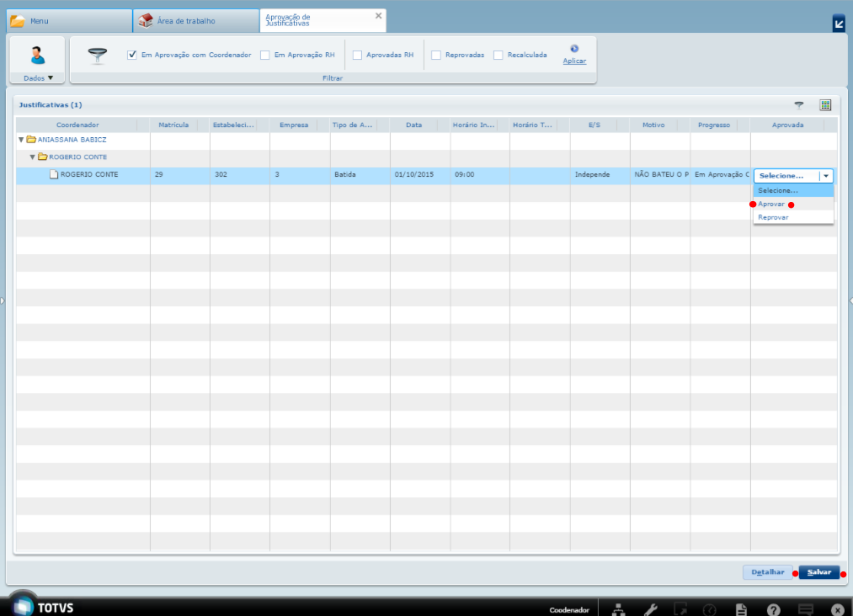This screenshot has width=853, height=616.
Task: Click the clock icon in bottom bar
Action: tap(709, 610)
